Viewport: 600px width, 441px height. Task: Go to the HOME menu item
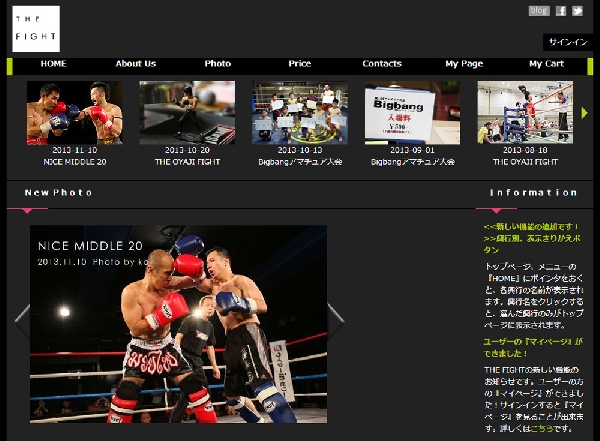pyautogui.click(x=54, y=64)
